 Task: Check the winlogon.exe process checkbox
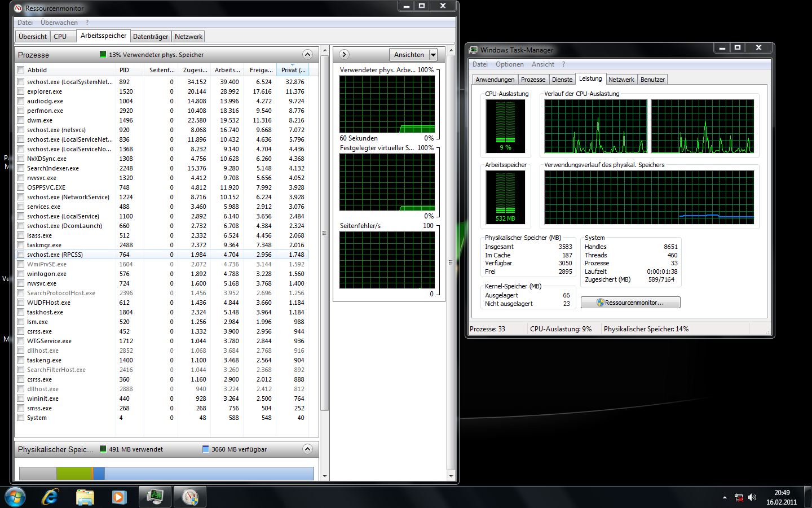[21, 274]
